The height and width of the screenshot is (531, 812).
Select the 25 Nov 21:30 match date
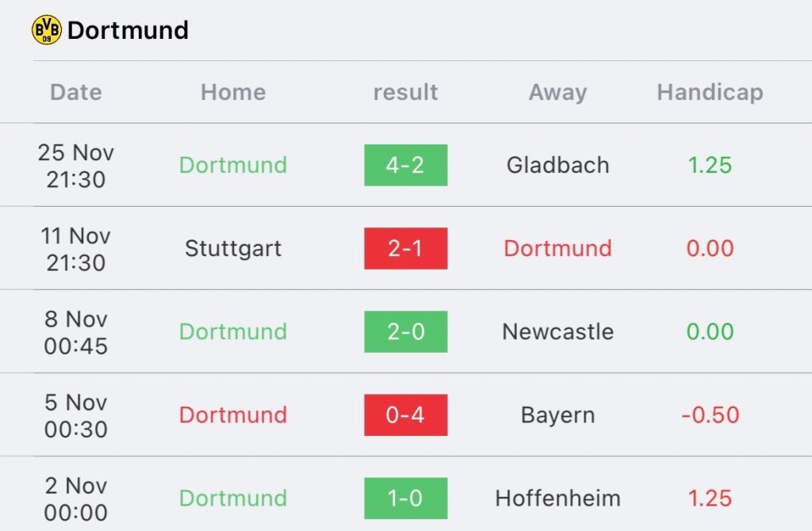[76, 166]
